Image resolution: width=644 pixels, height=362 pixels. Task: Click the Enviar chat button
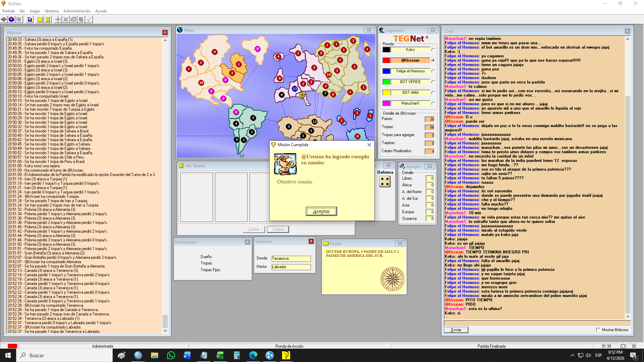(456, 330)
